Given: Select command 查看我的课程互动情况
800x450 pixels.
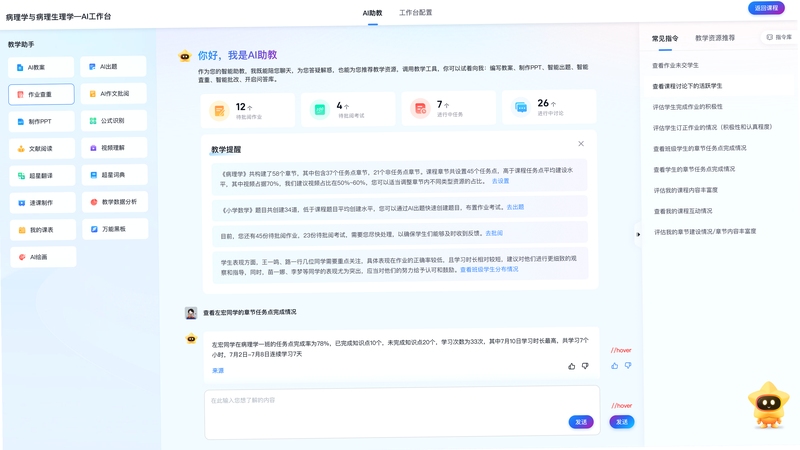Looking at the screenshot, I should (683, 211).
